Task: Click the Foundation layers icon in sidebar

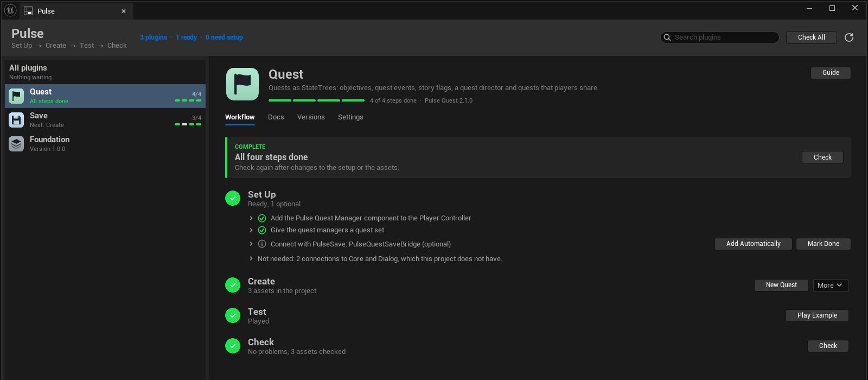Action: point(16,144)
